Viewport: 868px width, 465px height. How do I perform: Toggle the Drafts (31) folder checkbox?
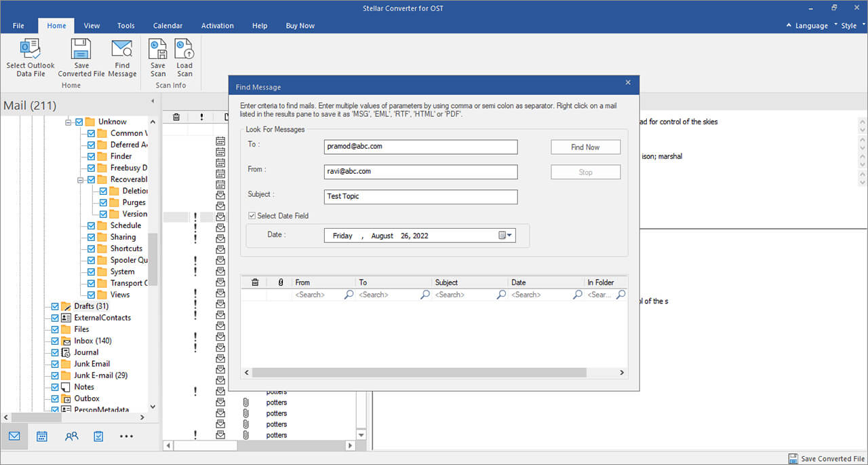(56, 306)
